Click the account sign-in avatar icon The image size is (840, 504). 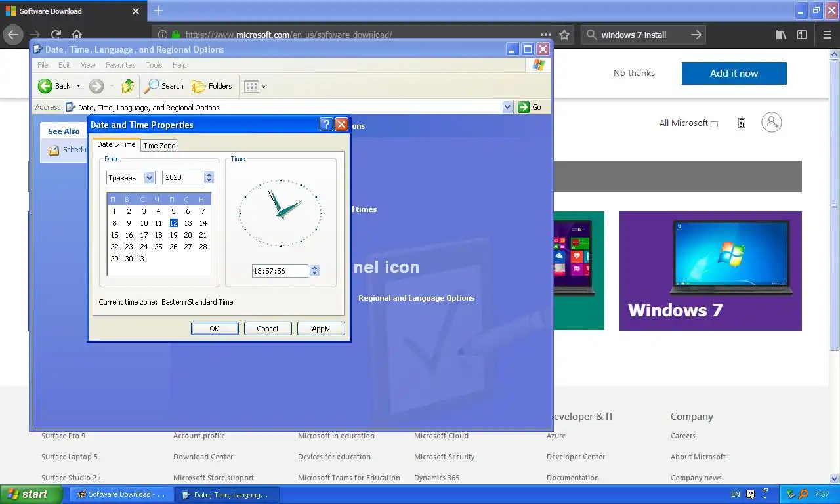772,122
